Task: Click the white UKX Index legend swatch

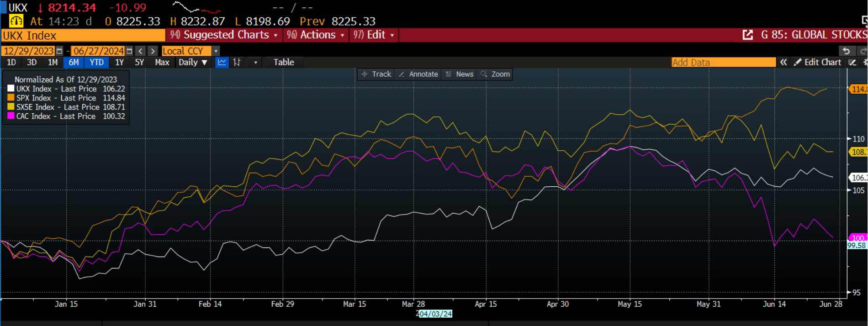Action: coord(11,89)
